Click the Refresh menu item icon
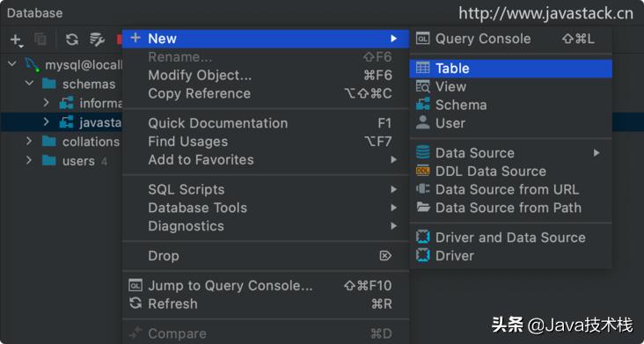Screen dimensions: 644x344 tap(135, 304)
